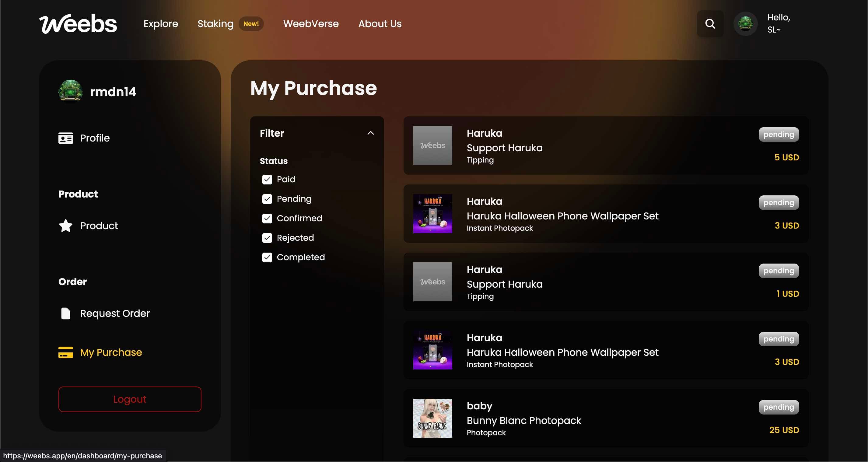Click the rmdn14 sidebar avatar
This screenshot has height=462, width=868.
click(x=70, y=91)
